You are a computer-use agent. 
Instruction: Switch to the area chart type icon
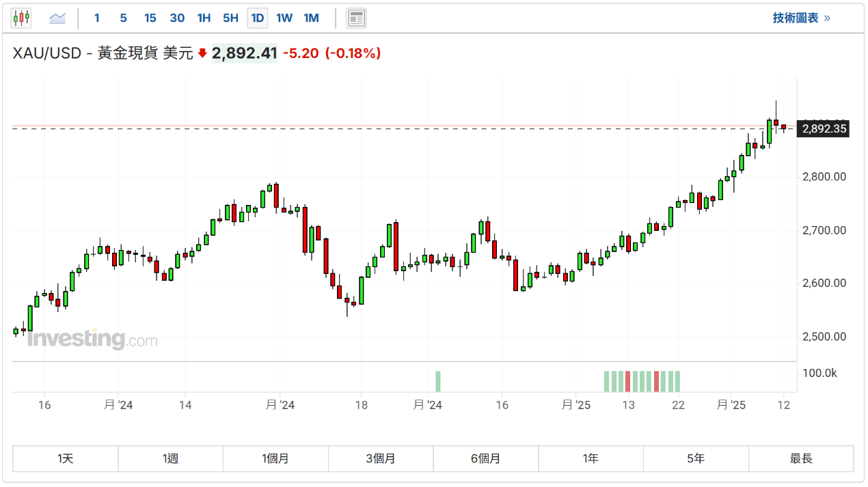click(57, 18)
